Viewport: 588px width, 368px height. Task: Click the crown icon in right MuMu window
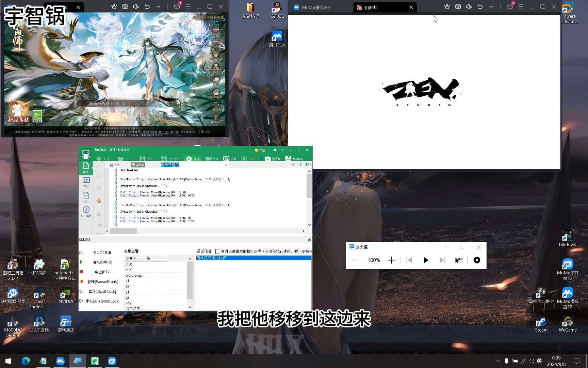pos(447,6)
